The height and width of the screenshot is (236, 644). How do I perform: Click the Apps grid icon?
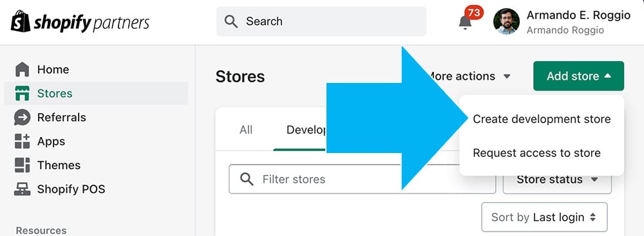22,141
